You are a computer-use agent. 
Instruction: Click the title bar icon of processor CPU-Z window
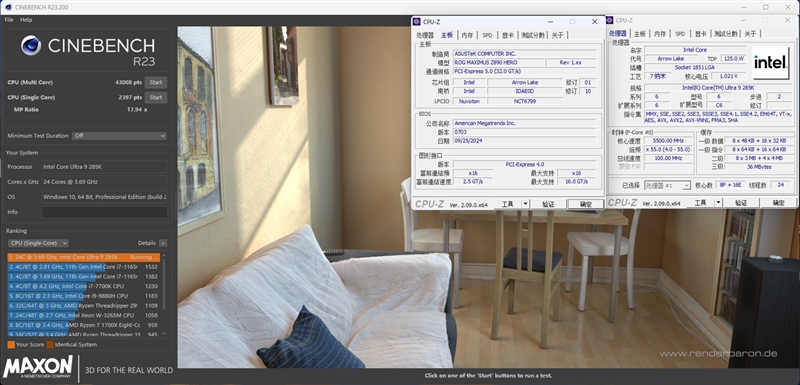click(609, 20)
